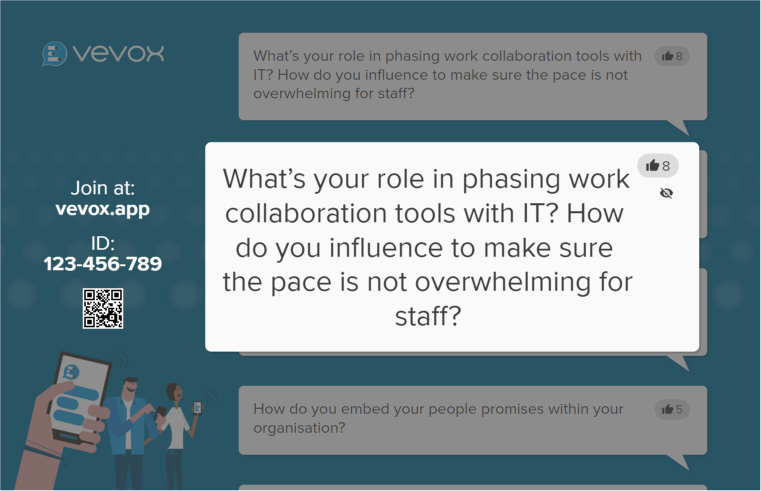
Task: Select the top background question card about phasing work
Action: point(450,75)
